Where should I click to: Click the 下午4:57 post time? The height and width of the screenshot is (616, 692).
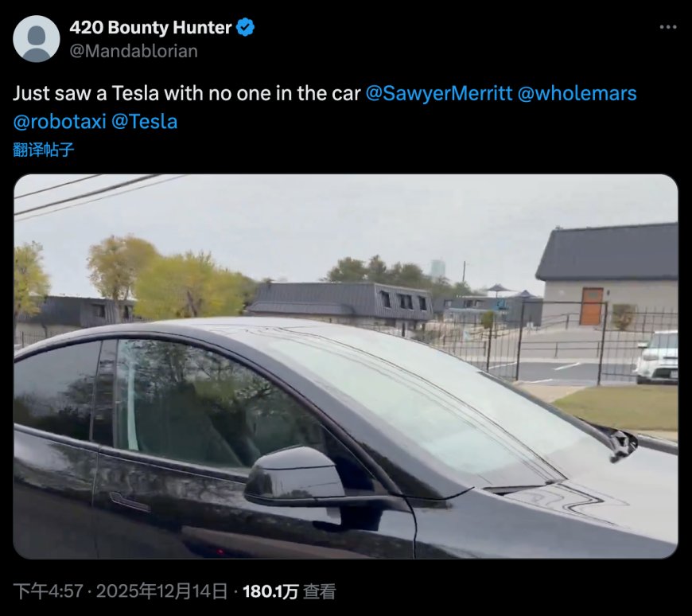pyautogui.click(x=48, y=591)
